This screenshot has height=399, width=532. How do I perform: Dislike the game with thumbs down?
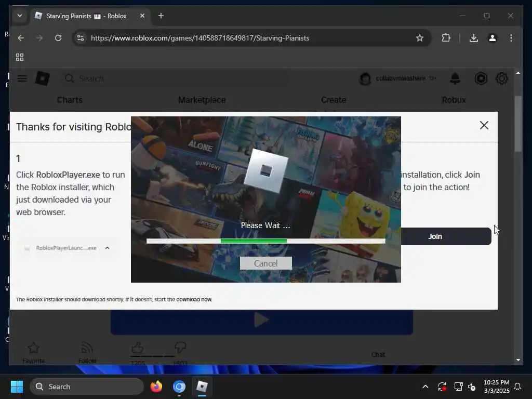pos(180,348)
